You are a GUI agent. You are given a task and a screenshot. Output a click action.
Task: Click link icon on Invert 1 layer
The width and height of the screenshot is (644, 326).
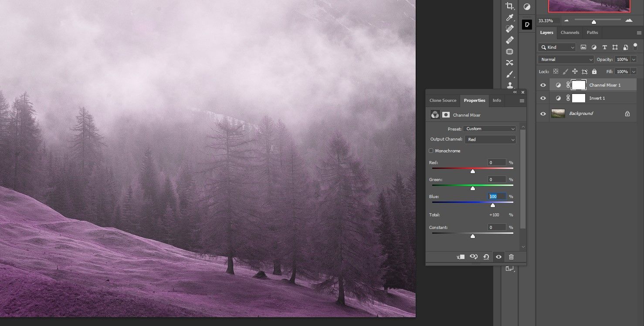[568, 98]
